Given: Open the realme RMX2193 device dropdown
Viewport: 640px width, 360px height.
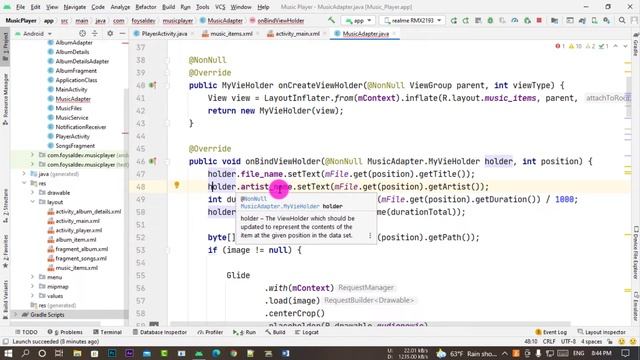Looking at the screenshot, I should click(412, 20).
